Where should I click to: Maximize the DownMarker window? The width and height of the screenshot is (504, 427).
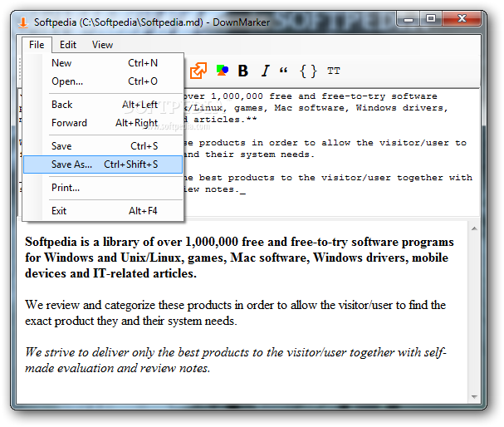click(431, 19)
